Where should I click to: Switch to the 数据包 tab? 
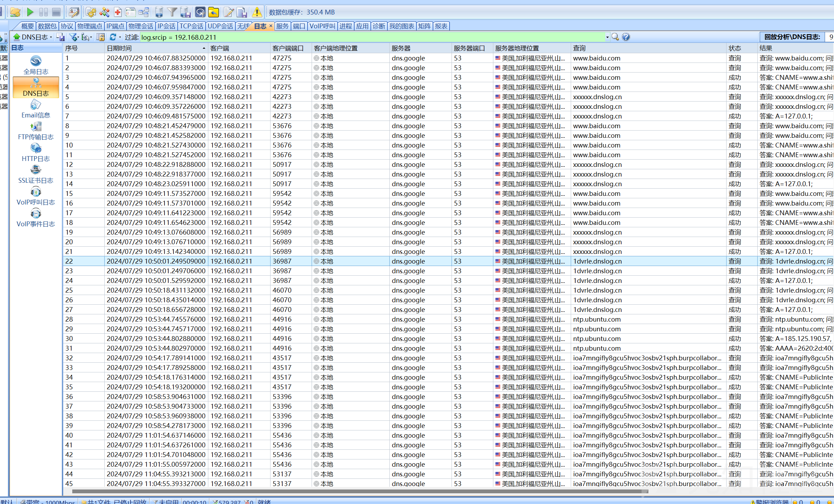[47, 26]
